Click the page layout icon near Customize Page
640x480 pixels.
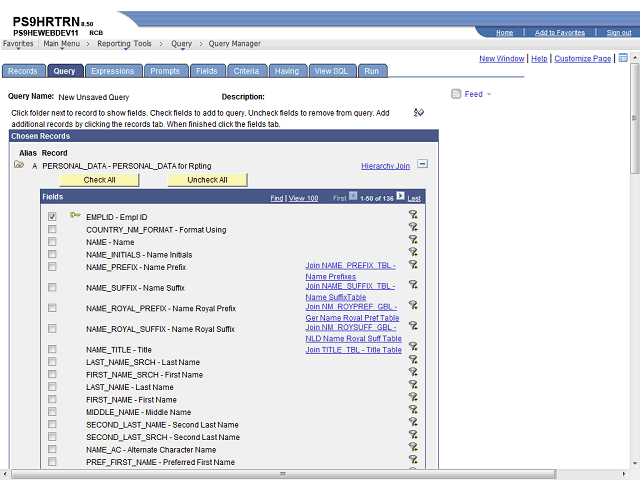623,58
